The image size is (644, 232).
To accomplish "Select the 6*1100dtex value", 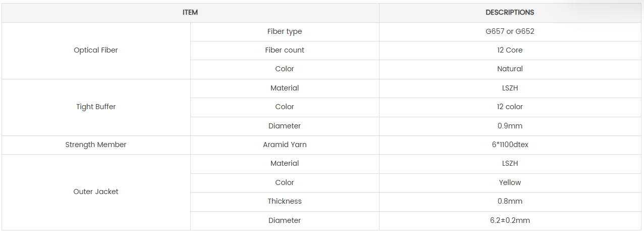I will click(510, 145).
